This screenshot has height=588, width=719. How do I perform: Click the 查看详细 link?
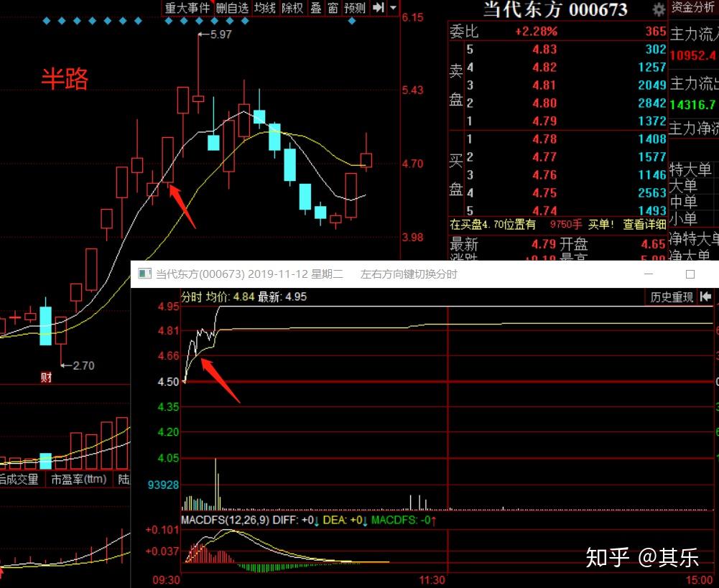point(644,224)
